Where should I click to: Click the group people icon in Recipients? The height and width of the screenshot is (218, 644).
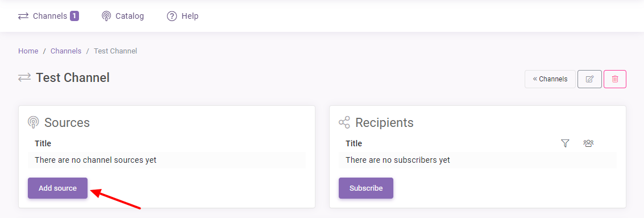tap(588, 143)
